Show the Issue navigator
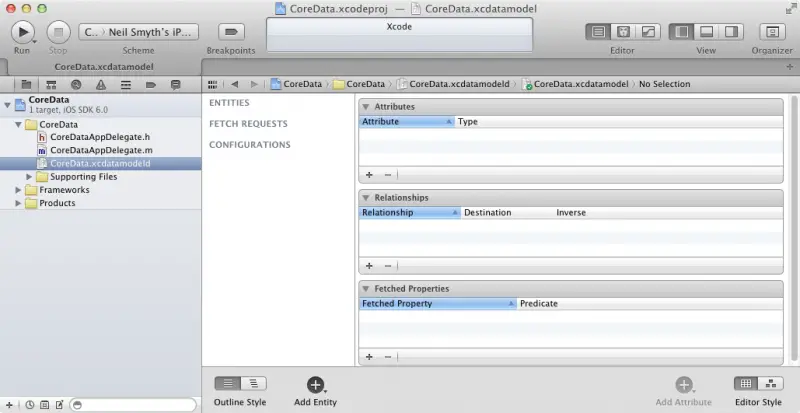 point(101,85)
